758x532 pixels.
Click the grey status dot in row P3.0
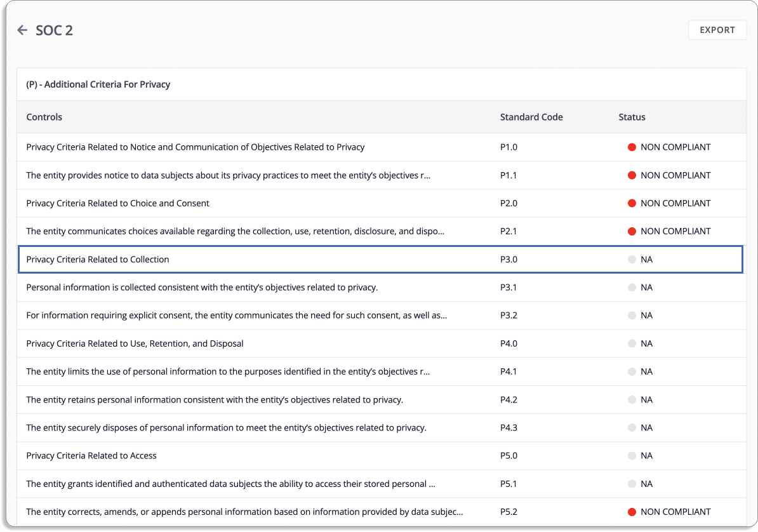632,259
